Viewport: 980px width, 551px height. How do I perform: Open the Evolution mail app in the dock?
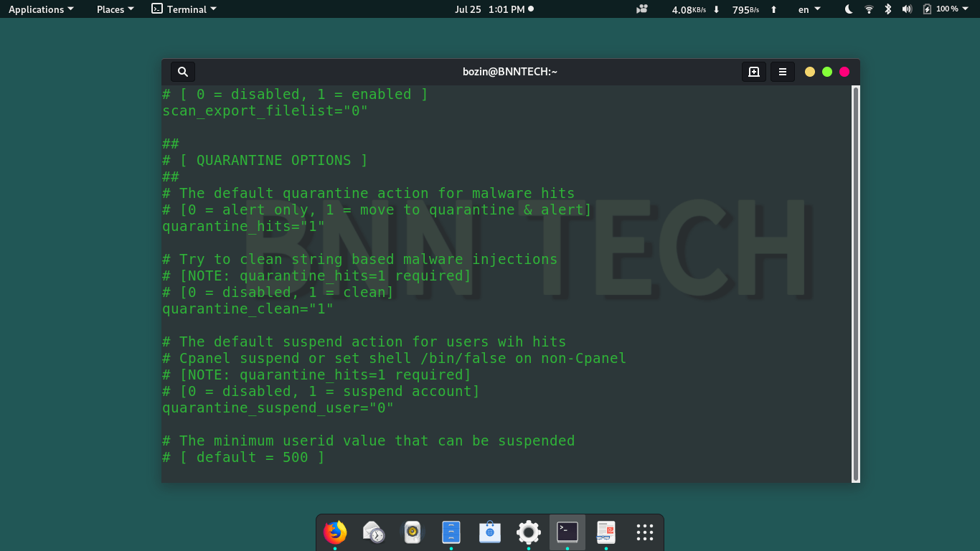373,532
